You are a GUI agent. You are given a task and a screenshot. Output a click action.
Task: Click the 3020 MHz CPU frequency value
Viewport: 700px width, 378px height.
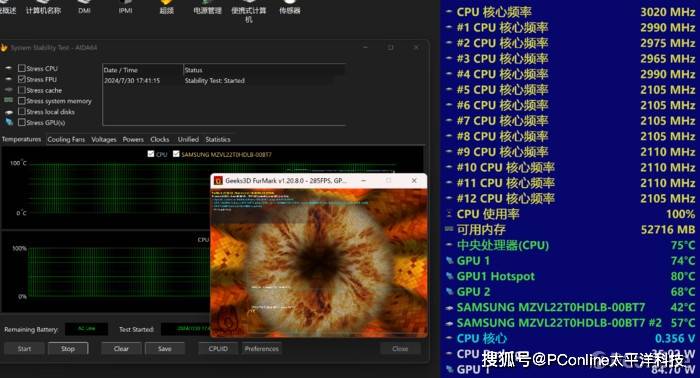point(667,12)
